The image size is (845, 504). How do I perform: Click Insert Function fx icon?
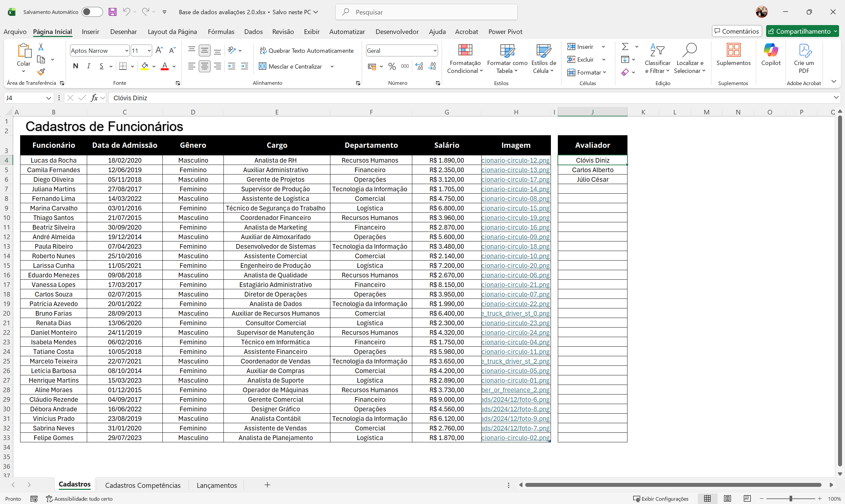94,98
